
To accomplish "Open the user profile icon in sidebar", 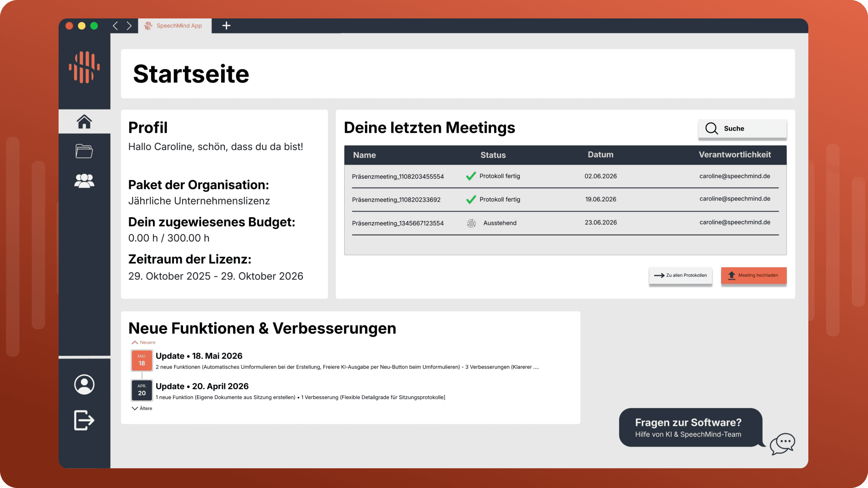I will coord(84,384).
